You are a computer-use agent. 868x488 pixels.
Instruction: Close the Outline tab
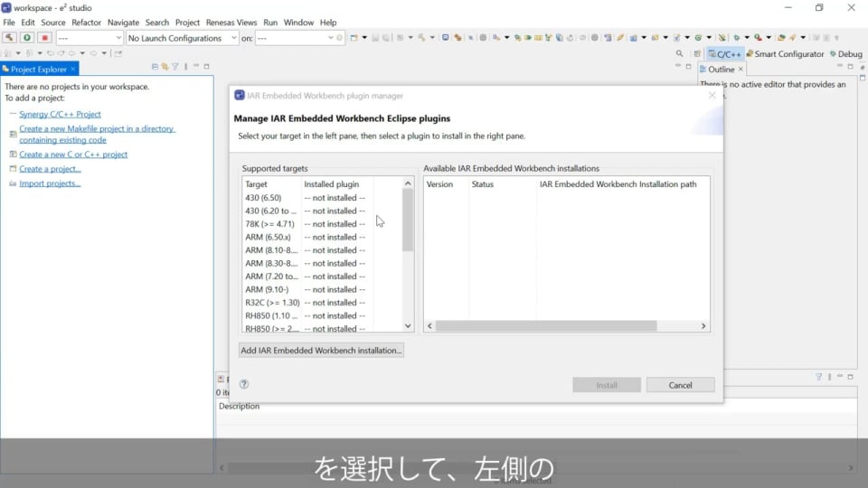tap(741, 70)
